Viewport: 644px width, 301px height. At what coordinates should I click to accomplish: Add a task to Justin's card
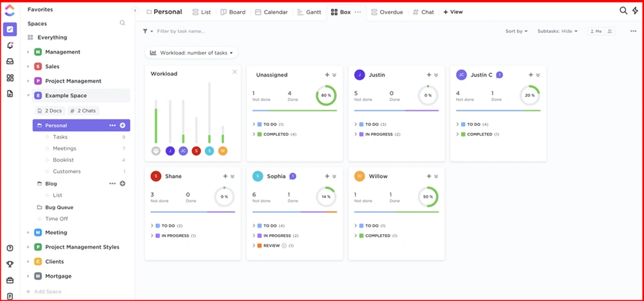(x=429, y=75)
